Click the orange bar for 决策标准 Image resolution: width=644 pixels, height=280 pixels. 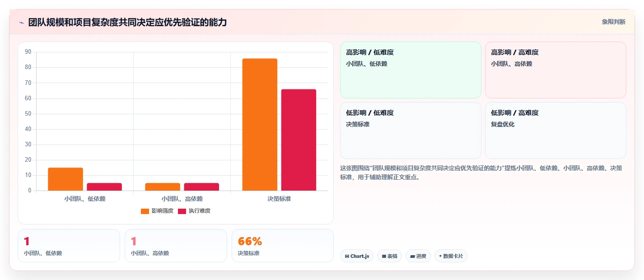(x=260, y=125)
